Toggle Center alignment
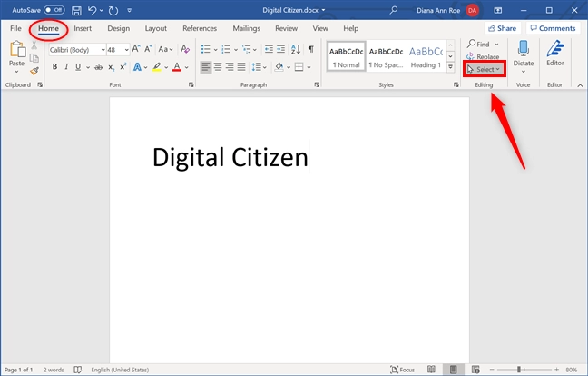 (218, 67)
